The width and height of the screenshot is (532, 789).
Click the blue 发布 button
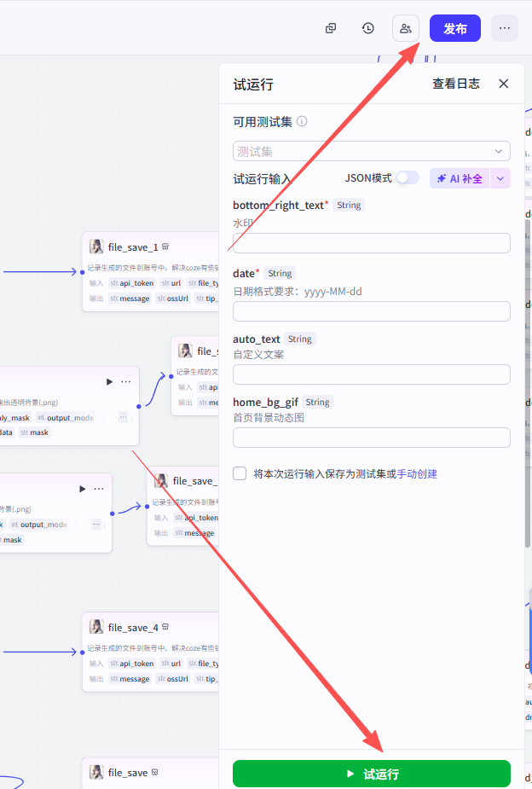[x=455, y=28]
